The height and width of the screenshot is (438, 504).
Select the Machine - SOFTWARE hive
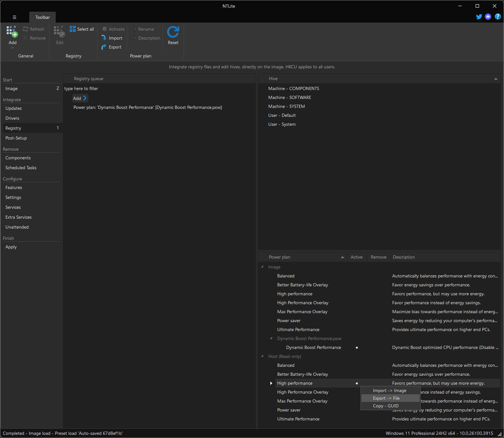click(x=290, y=97)
